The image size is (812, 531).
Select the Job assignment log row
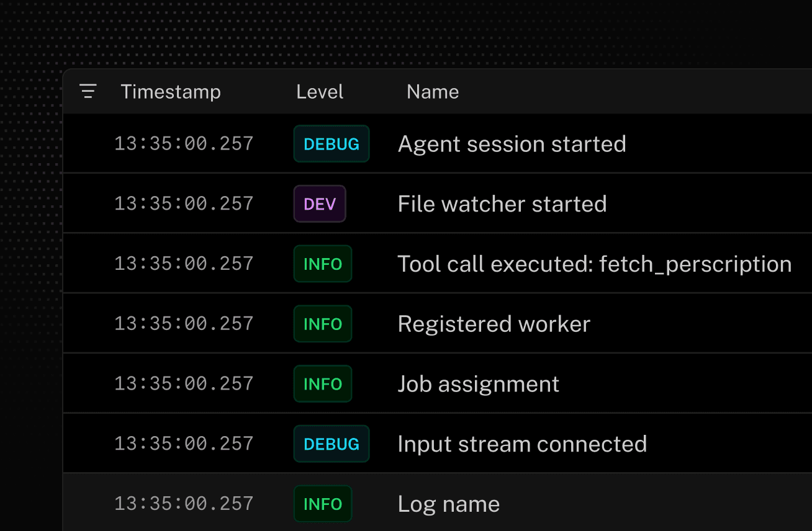click(478, 383)
